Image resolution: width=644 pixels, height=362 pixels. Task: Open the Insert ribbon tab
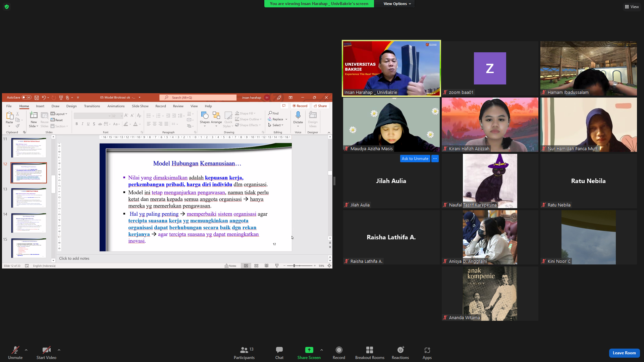[x=40, y=106]
